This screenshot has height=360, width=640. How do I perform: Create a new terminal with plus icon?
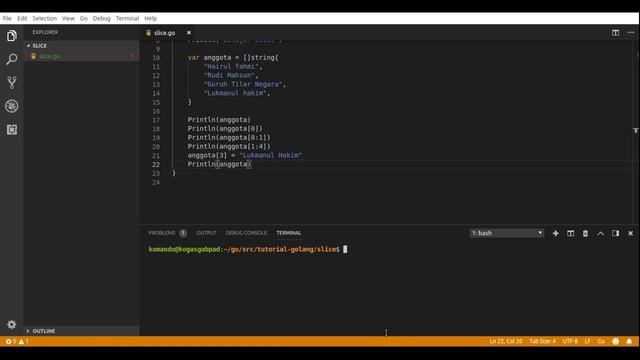click(556, 233)
